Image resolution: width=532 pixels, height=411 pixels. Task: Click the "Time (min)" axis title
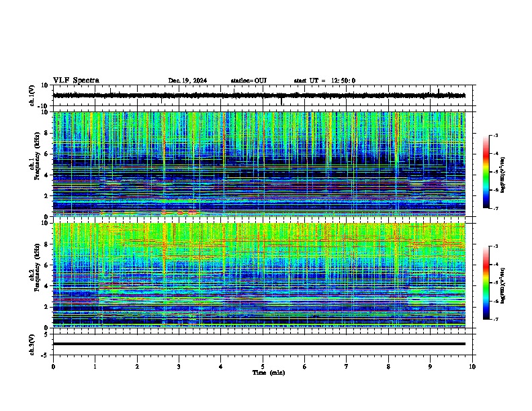click(269, 373)
